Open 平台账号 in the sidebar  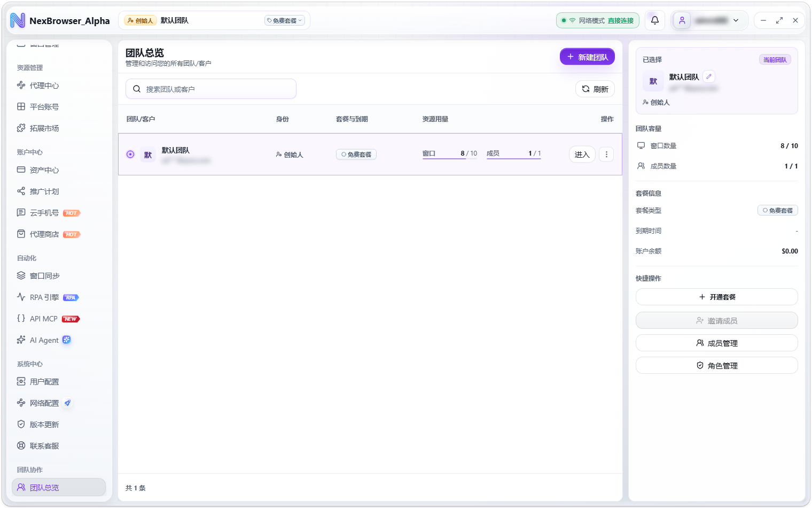pyautogui.click(x=59, y=106)
